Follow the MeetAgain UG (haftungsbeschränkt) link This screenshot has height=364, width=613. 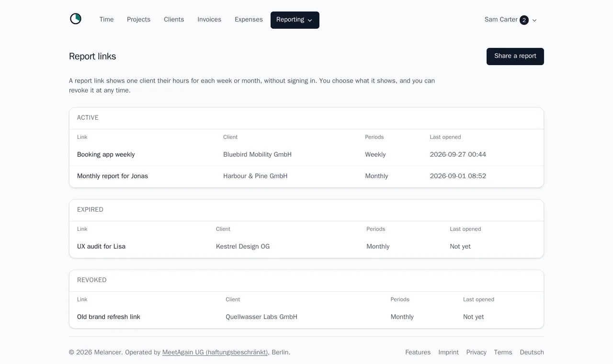click(x=215, y=353)
